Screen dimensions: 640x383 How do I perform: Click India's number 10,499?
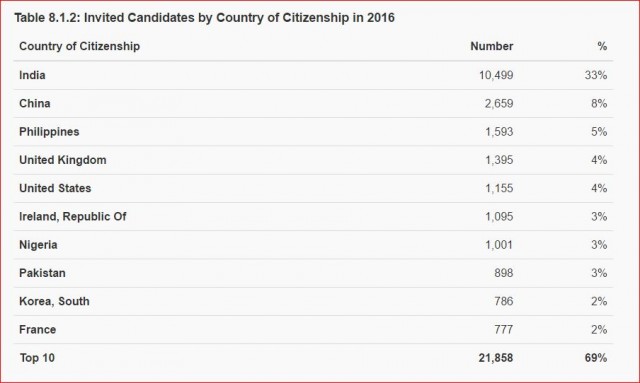pos(496,75)
